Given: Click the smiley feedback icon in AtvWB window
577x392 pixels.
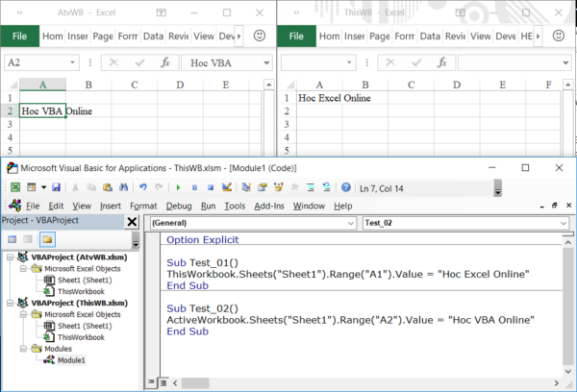Looking at the screenshot, I should point(260,36).
